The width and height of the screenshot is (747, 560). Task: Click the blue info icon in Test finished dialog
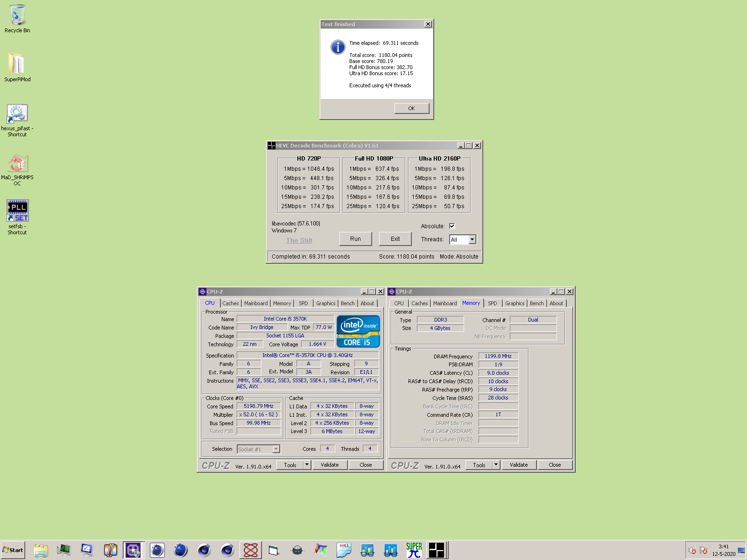tap(338, 47)
